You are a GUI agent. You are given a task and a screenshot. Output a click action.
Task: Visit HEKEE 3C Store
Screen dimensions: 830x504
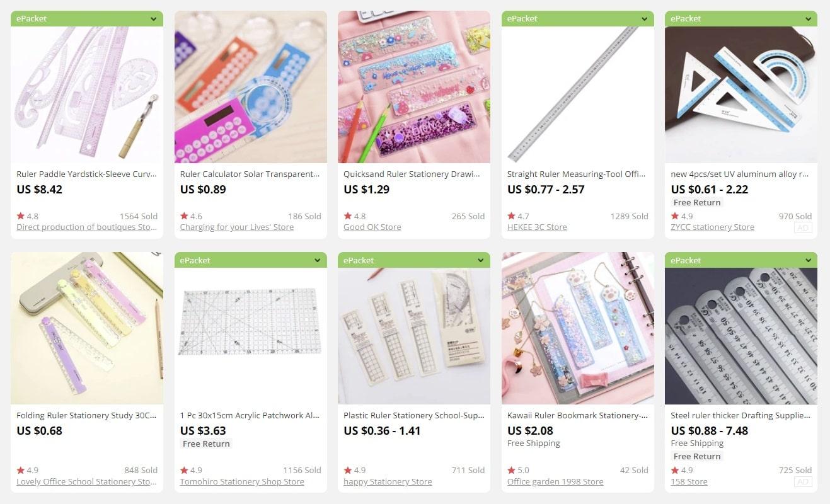[537, 227]
